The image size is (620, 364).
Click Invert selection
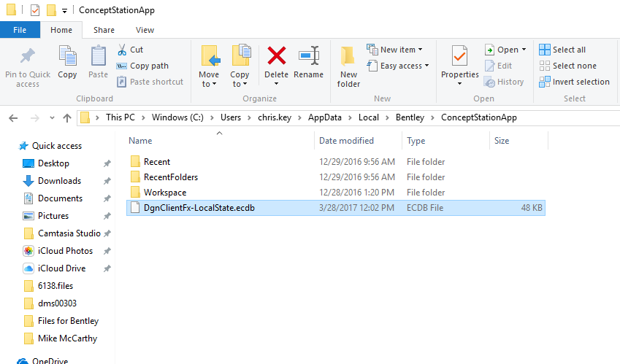point(574,82)
